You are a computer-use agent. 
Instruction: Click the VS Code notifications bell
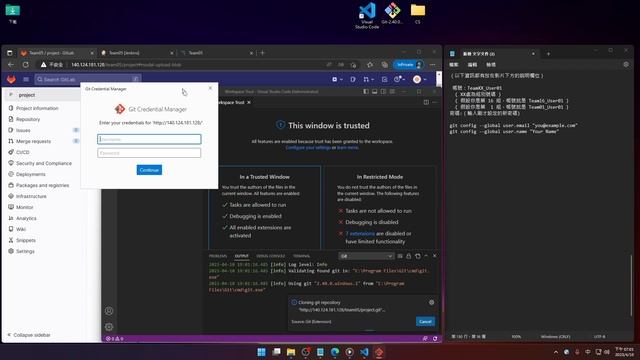click(x=435, y=338)
